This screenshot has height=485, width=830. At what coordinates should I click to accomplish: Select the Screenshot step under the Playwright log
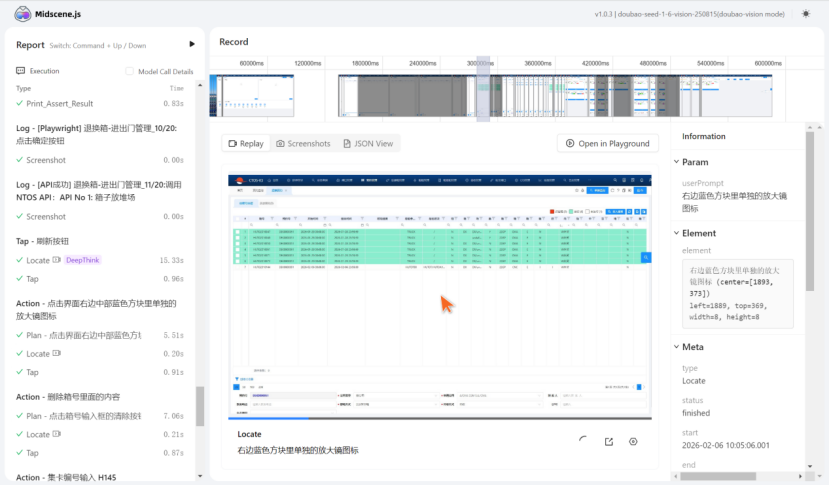(x=100, y=160)
